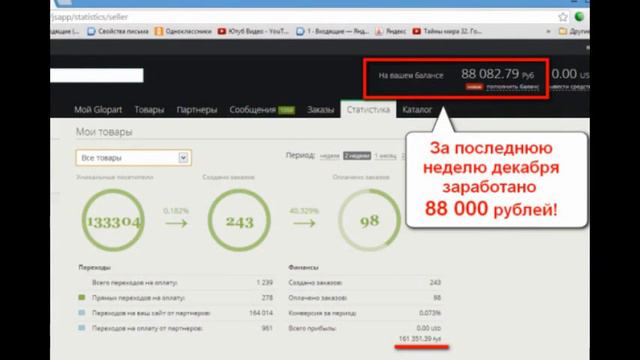Image resolution: width=640 pixels, height=360 pixels.
Task: Click the green extension icon beside the star
Action: 579,17
